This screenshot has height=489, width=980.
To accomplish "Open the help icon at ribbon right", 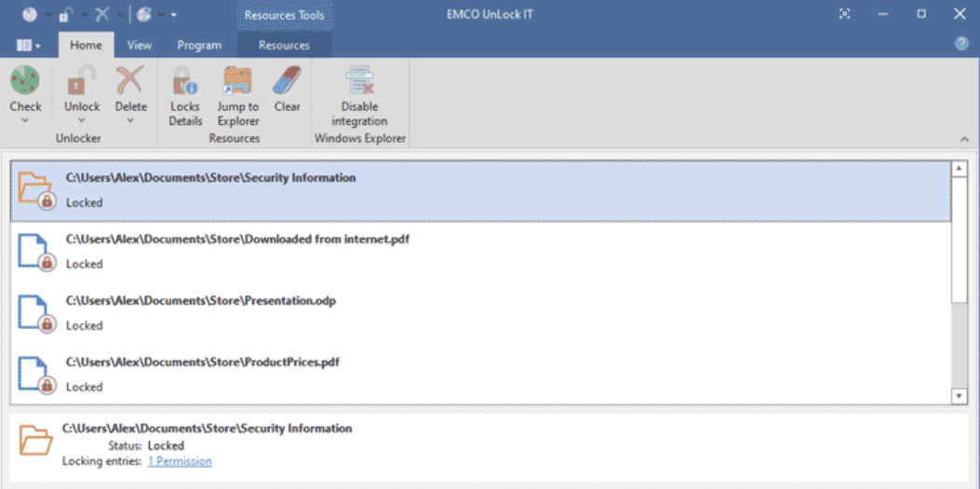I will point(962,45).
